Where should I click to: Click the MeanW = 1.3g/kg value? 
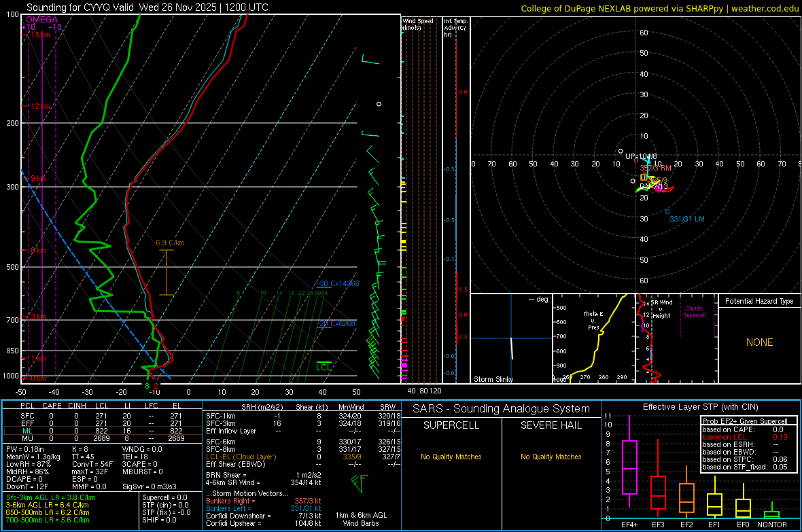(x=33, y=457)
